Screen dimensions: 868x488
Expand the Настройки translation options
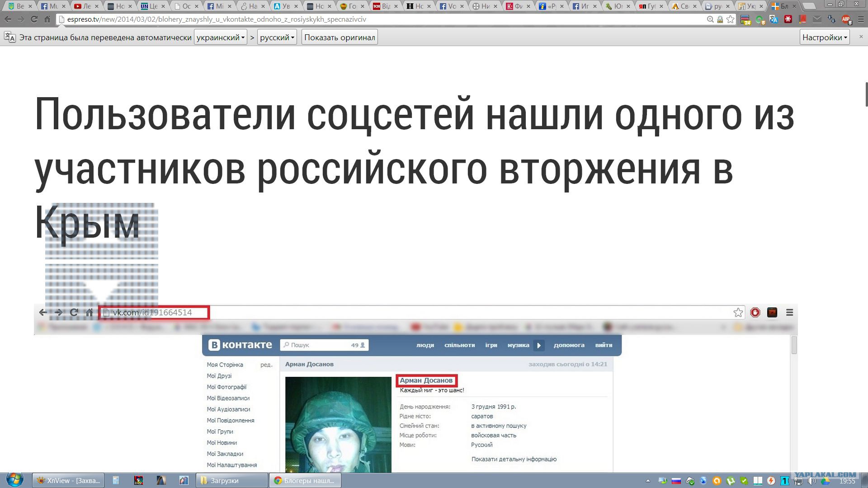pyautogui.click(x=825, y=38)
